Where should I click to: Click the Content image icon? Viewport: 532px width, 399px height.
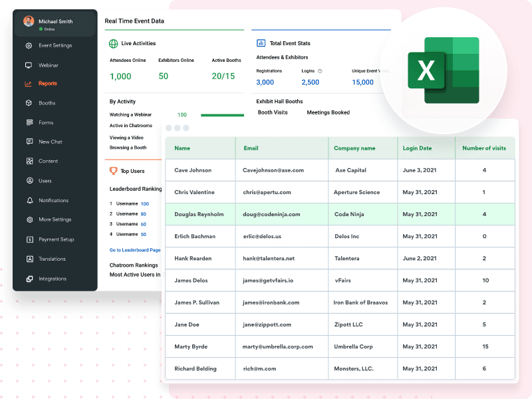pyautogui.click(x=29, y=161)
